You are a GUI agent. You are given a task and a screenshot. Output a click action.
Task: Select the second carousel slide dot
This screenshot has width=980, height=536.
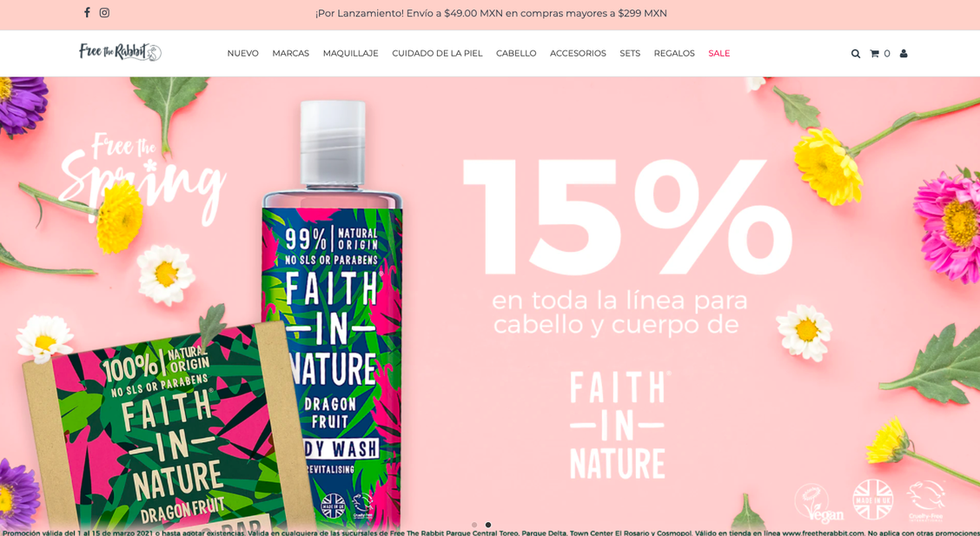tap(488, 525)
